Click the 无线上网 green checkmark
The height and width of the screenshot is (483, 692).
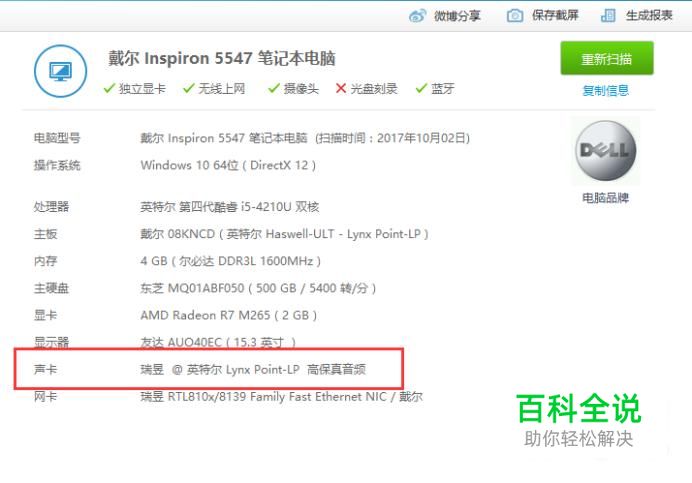coord(188,88)
